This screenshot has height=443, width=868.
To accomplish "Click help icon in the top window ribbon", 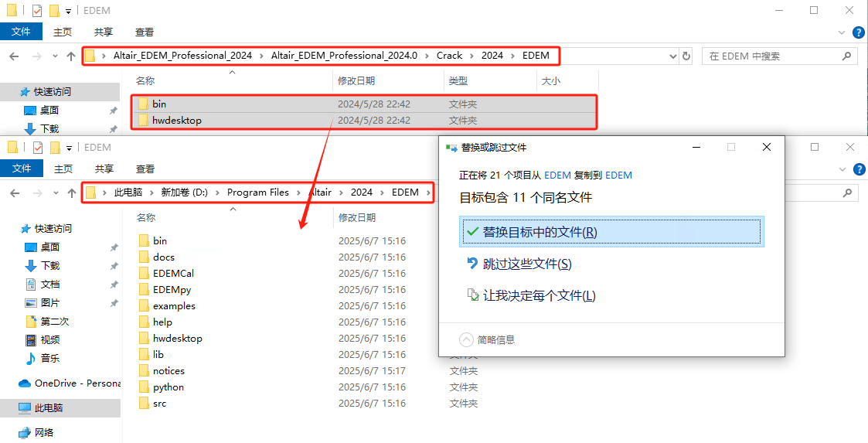I will [x=859, y=32].
